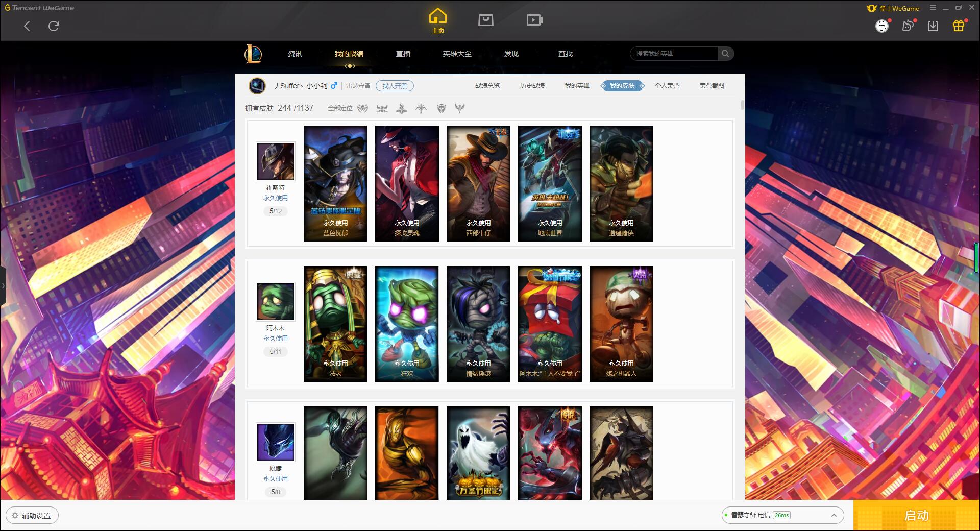This screenshot has height=531, width=980.
Task: Open the 蓝色忧郁 skin card
Action: (335, 183)
